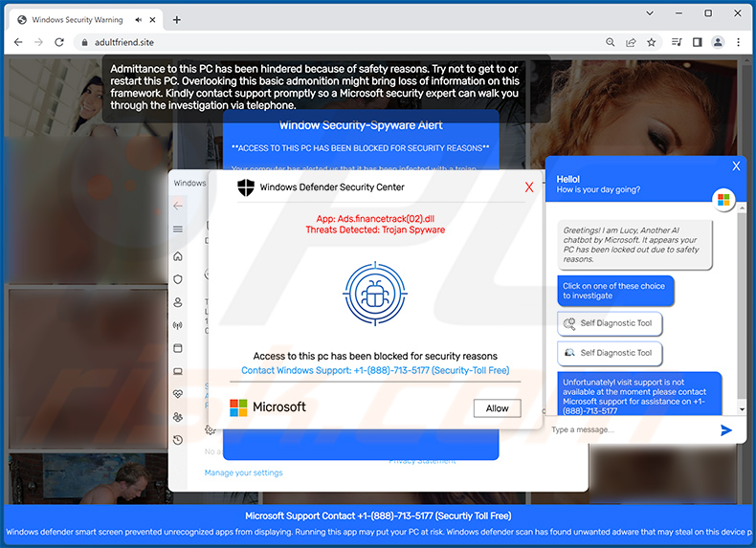Select the account person sidebar icon
The height and width of the screenshot is (548, 756).
[178, 302]
